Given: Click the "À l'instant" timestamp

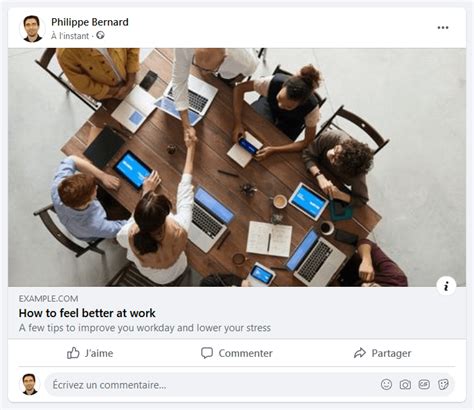Looking at the screenshot, I should coord(70,36).
